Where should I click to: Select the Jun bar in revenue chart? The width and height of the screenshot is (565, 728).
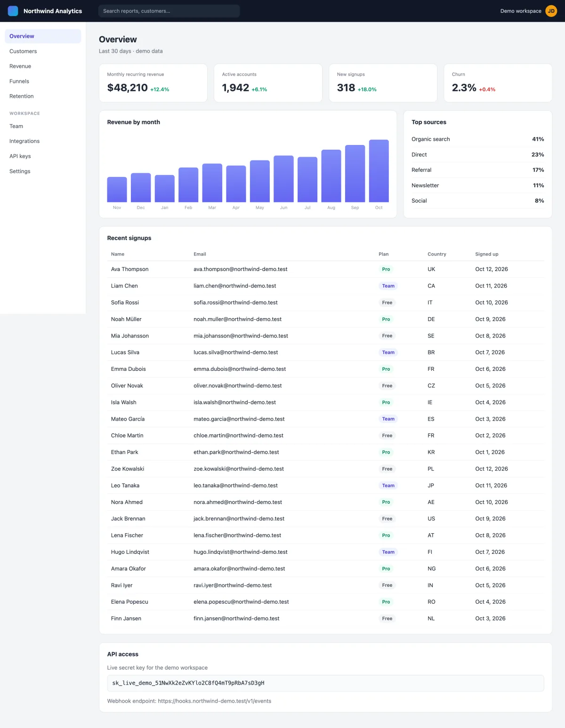283,179
